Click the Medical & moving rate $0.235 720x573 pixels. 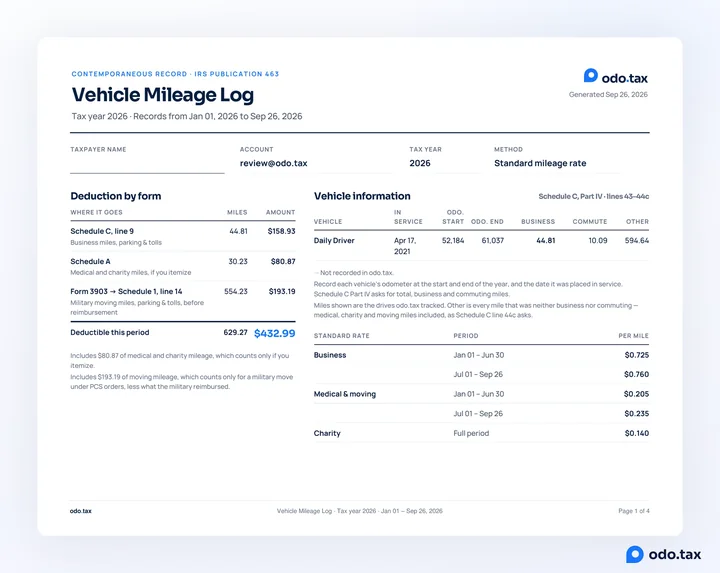636,414
